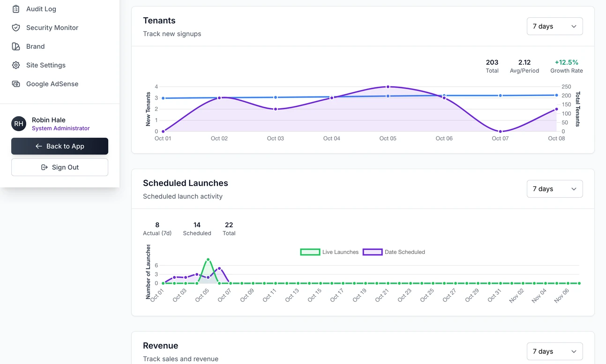Click the Oct 05 peak point in Tenants chart
The height and width of the screenshot is (364, 606).
[388, 87]
